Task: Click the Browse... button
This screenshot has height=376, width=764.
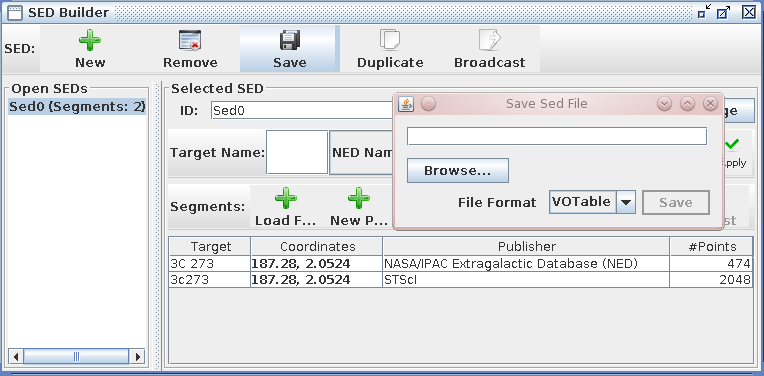Action: 458,170
